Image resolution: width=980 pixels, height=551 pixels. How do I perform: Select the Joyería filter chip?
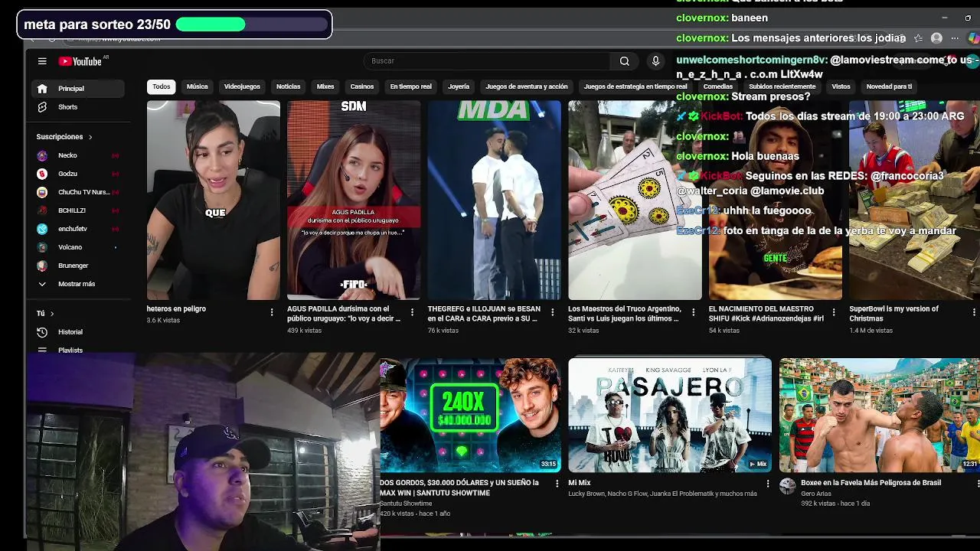459,86
